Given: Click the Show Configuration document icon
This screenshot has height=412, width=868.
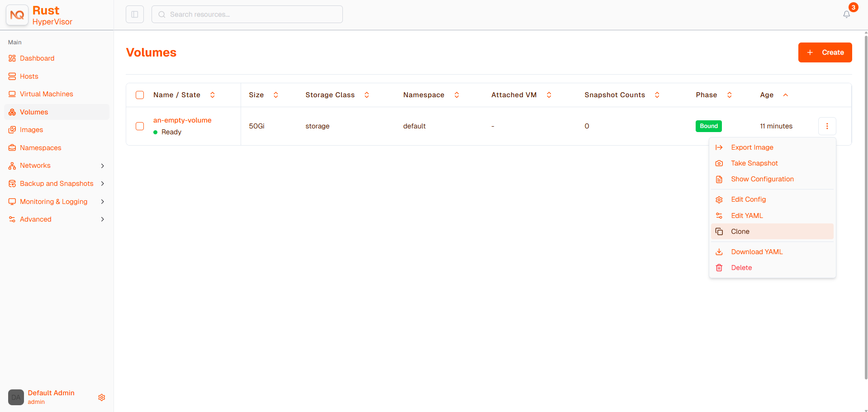Looking at the screenshot, I should [719, 179].
